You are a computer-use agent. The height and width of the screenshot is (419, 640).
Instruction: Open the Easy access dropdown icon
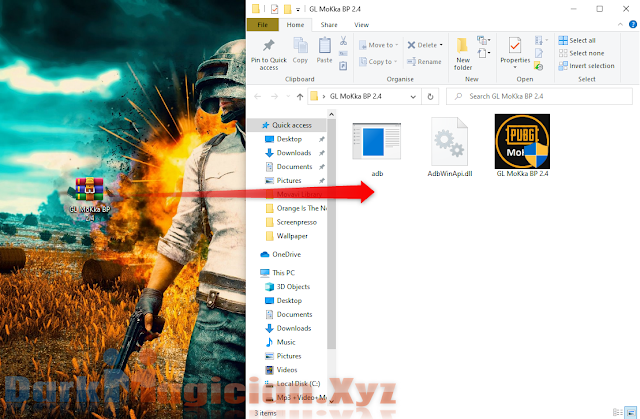click(484, 53)
